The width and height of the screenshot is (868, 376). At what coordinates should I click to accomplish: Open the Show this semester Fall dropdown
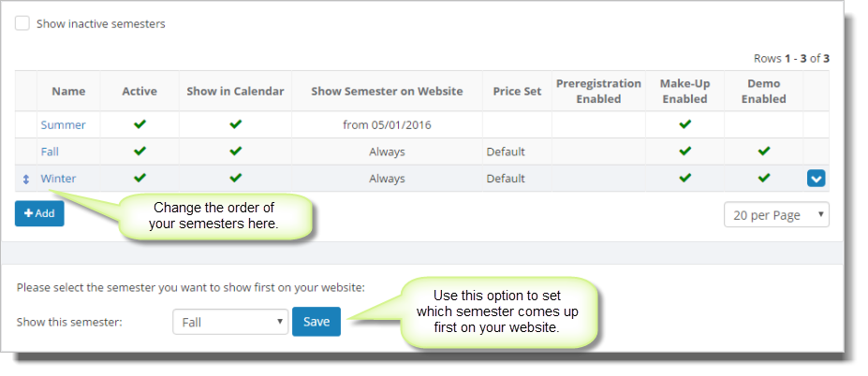coord(230,322)
